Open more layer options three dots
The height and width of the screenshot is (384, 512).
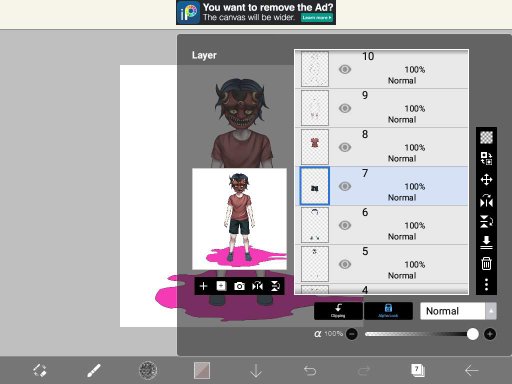coord(486,284)
